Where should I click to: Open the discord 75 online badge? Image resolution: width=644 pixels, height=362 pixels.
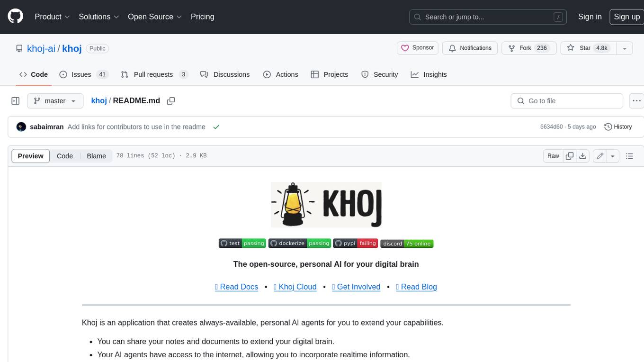coord(407,244)
